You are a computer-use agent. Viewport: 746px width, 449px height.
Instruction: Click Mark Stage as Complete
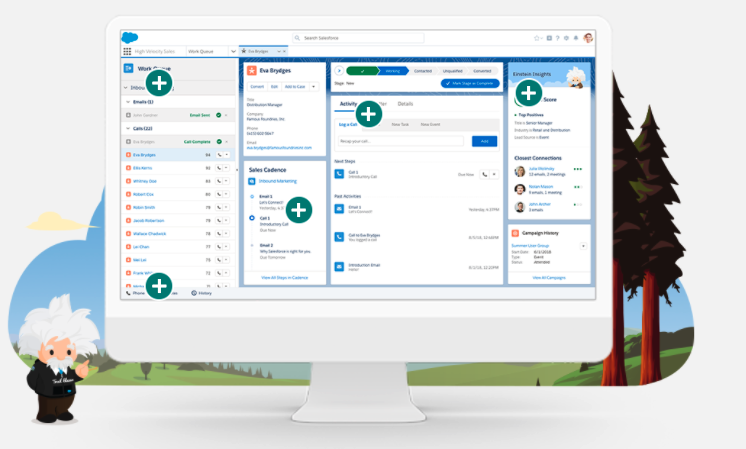[x=470, y=83]
